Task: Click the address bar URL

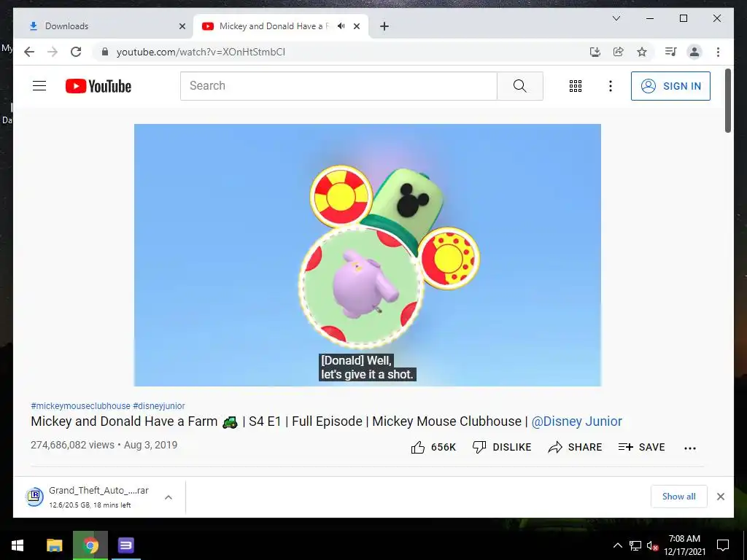Action: click(x=201, y=52)
